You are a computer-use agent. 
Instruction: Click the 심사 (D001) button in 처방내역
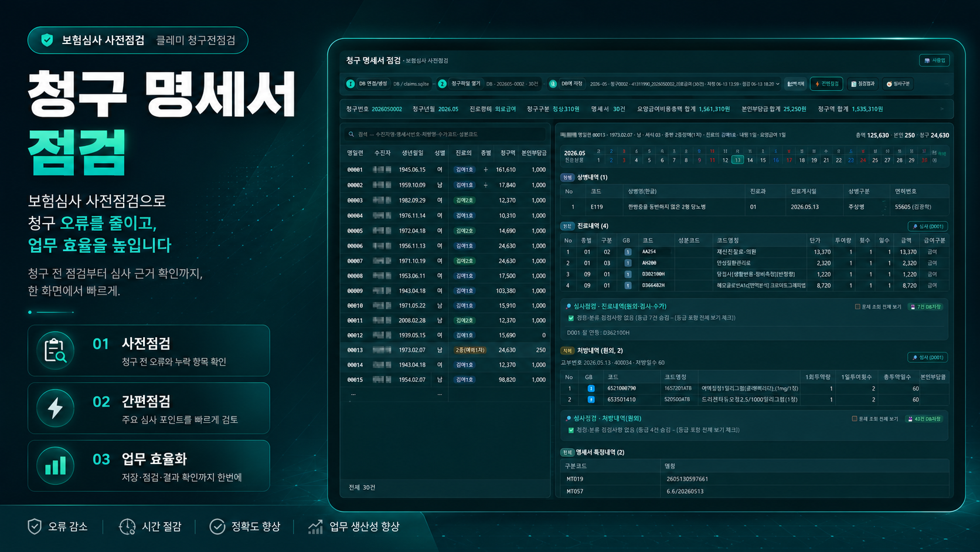[928, 357]
